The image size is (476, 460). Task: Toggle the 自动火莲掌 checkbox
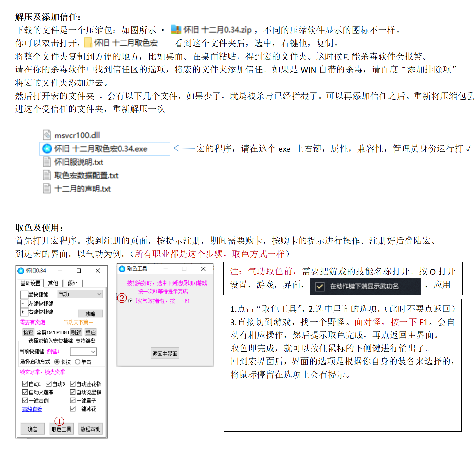point(25,392)
